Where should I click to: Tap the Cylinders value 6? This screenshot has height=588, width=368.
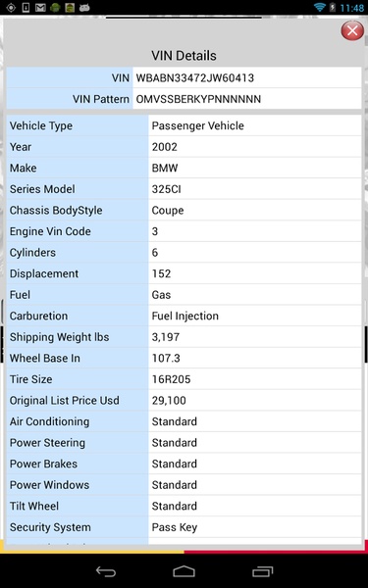[x=155, y=253]
